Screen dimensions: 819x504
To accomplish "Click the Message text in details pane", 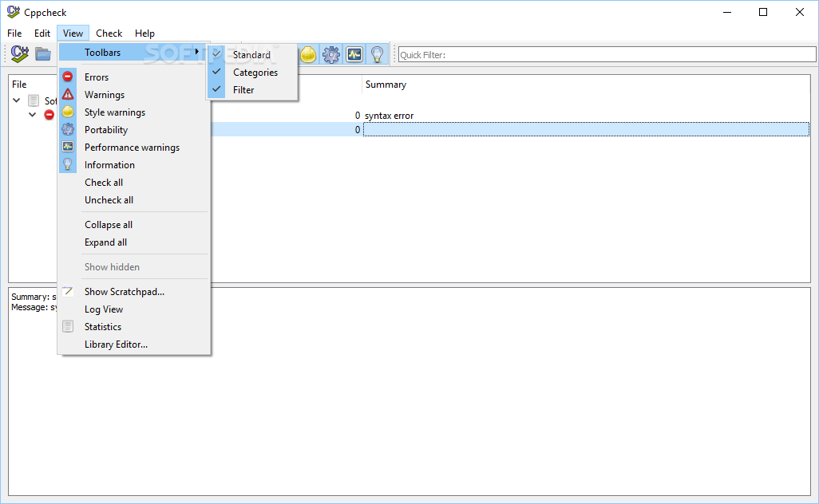I will (34, 307).
